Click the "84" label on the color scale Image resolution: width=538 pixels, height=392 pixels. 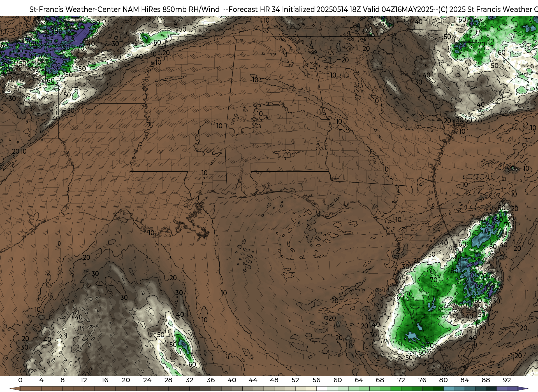tap(465, 380)
